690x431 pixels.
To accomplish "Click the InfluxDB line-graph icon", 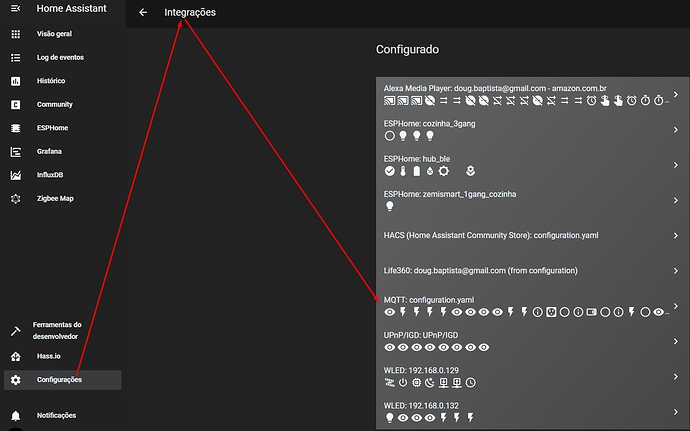I will [x=15, y=175].
